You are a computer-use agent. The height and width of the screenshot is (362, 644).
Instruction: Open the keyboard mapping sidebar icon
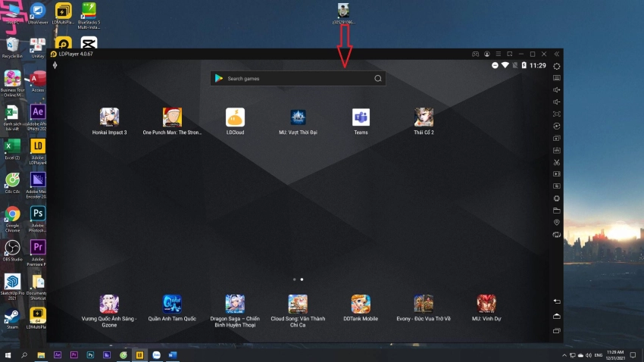pos(557,78)
